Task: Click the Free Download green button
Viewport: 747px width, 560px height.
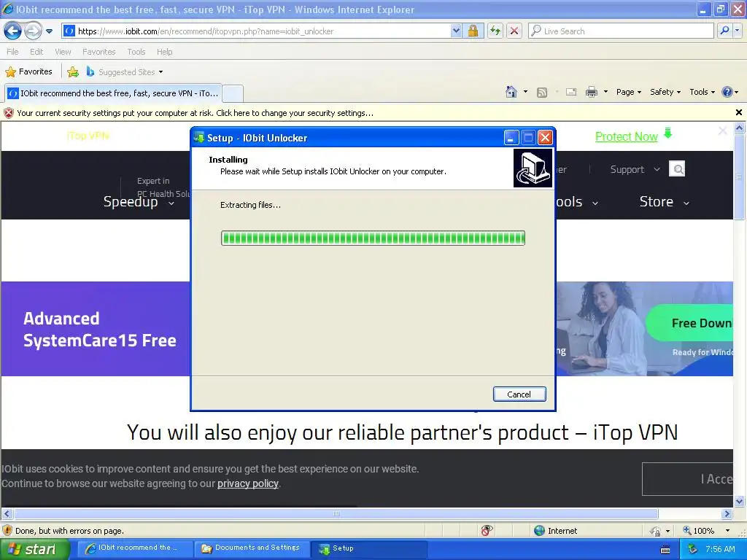Action: tap(690, 323)
